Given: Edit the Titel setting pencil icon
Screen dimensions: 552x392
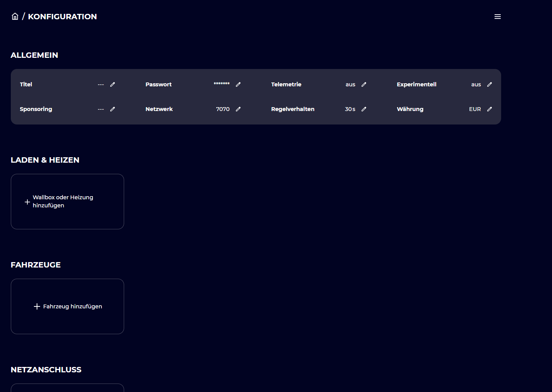Looking at the screenshot, I should click(113, 84).
